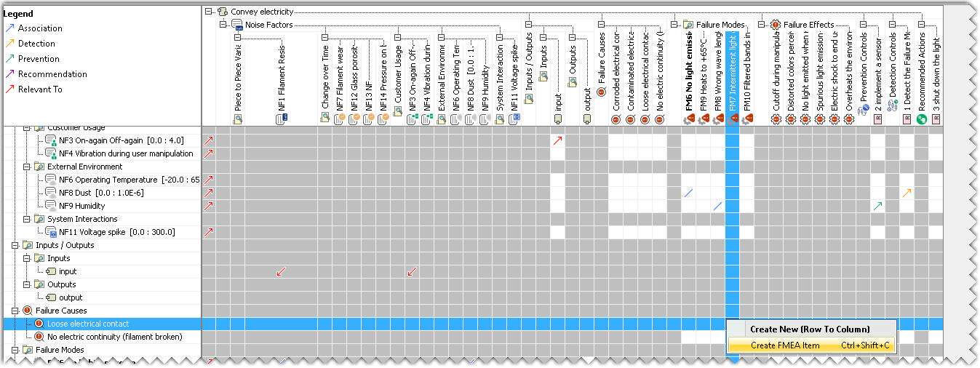Image resolution: width=980 pixels, height=368 pixels.
Task: Select the NF9 Humidity row
Action: coord(102,206)
